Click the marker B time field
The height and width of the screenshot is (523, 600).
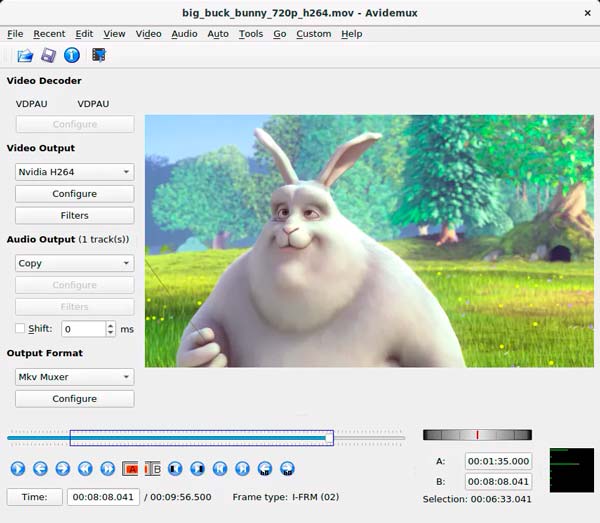pyautogui.click(x=499, y=481)
